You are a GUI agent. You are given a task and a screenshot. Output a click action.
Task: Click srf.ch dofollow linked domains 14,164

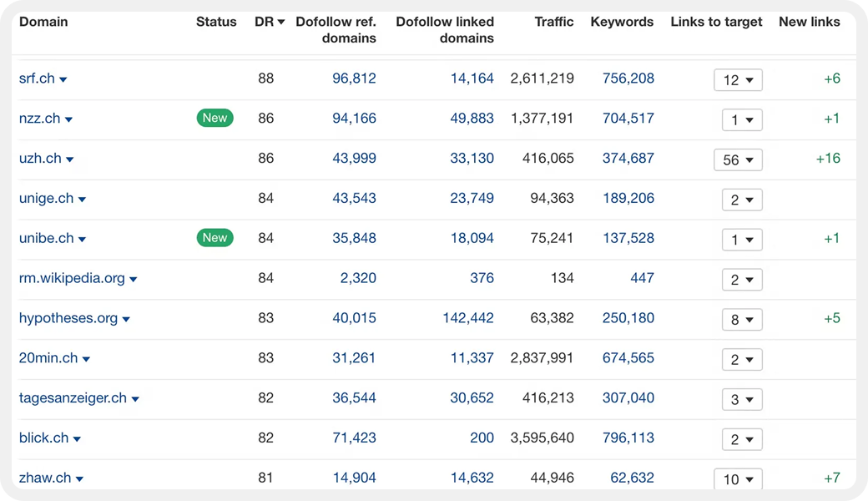pos(472,78)
